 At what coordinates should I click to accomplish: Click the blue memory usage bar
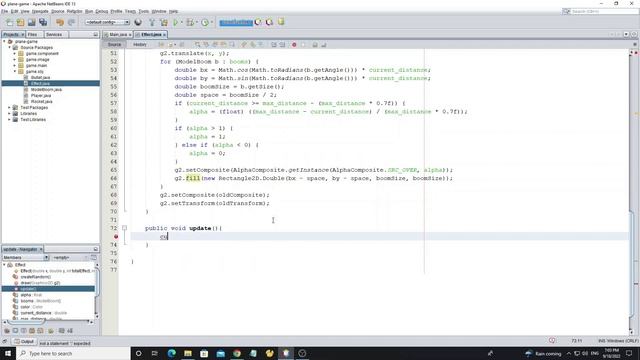coord(236,22)
